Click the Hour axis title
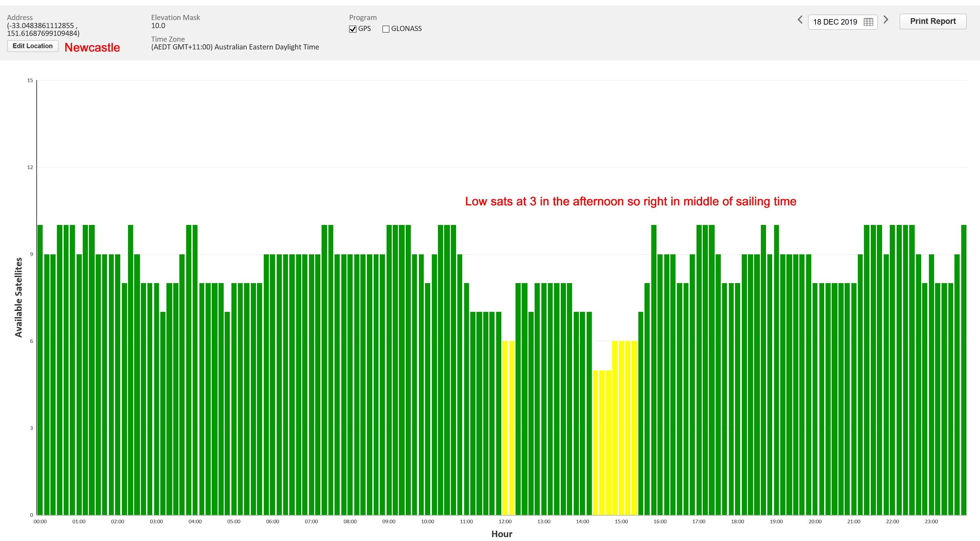The width and height of the screenshot is (980, 541). tap(502, 534)
